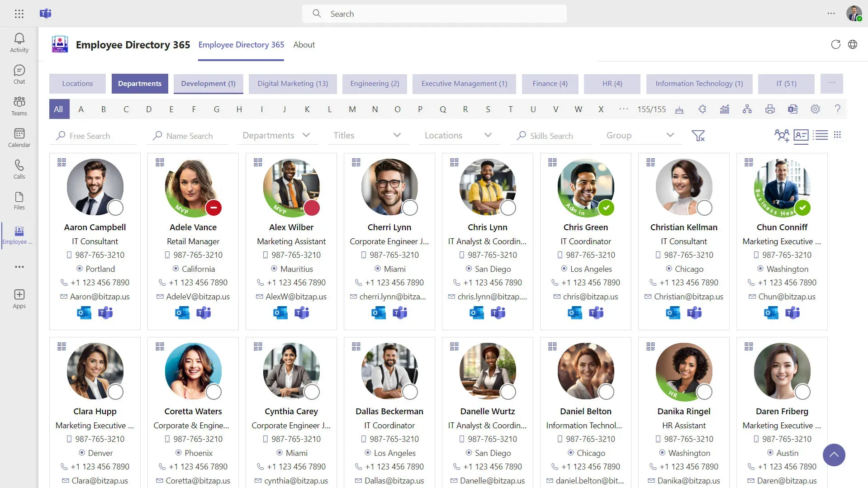The width and height of the screenshot is (868, 488).
Task: Clear all applied filters
Action: (x=699, y=135)
